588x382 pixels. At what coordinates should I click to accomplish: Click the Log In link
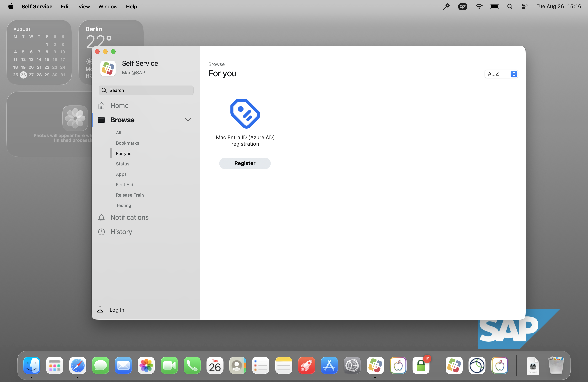coord(117,310)
